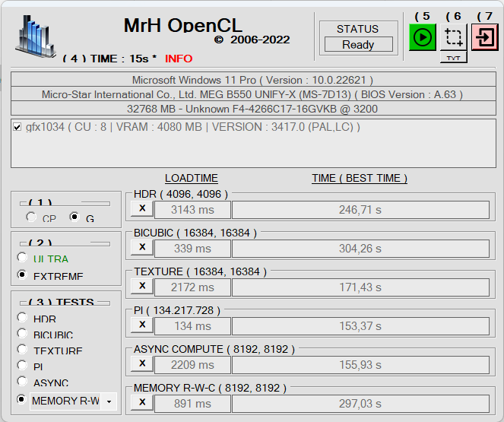Click the MEMORY time 297,03 s field

tap(360, 404)
